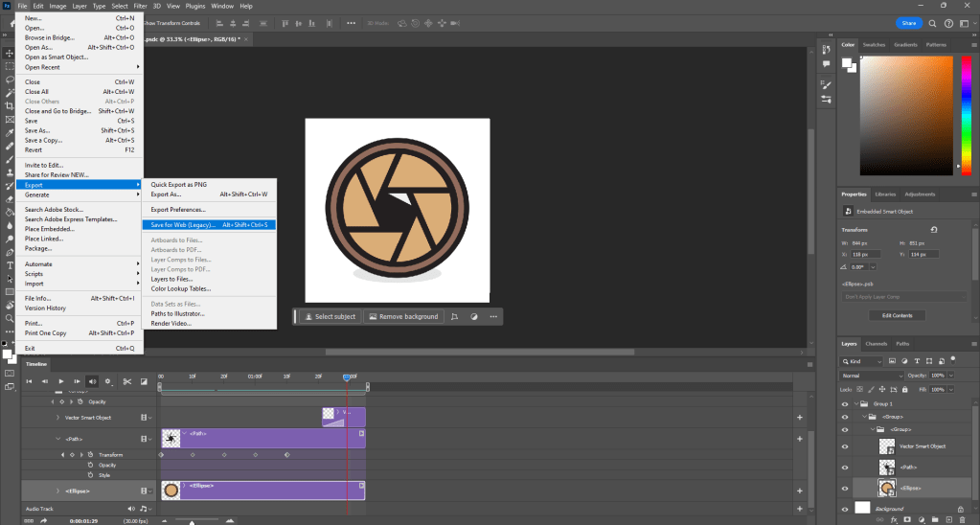Click the add layer style fx icon

click(892, 519)
